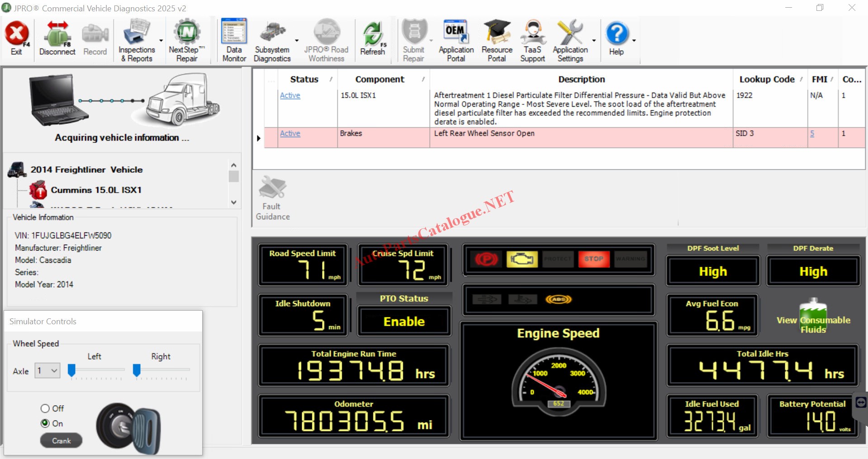Viewport: 868px width, 459px height.
Task: Open Subsystem Diagnostics
Action: click(x=272, y=40)
